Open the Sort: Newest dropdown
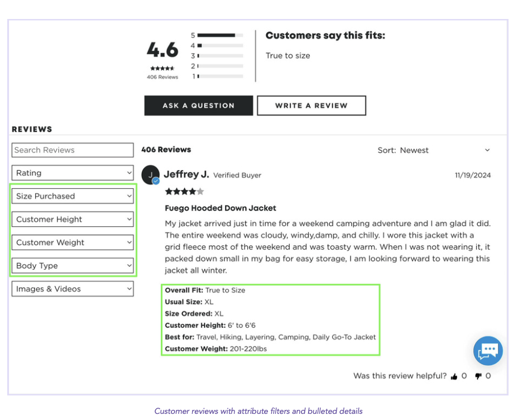 pos(434,150)
